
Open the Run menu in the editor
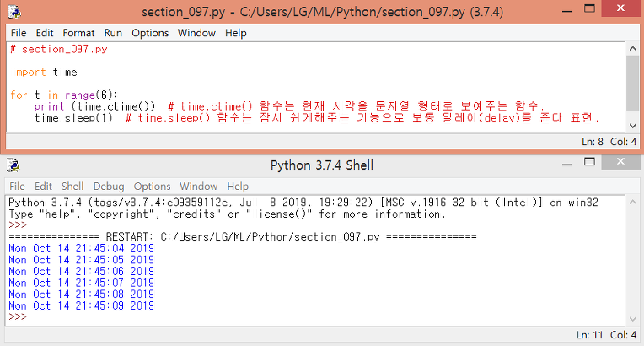(x=113, y=33)
